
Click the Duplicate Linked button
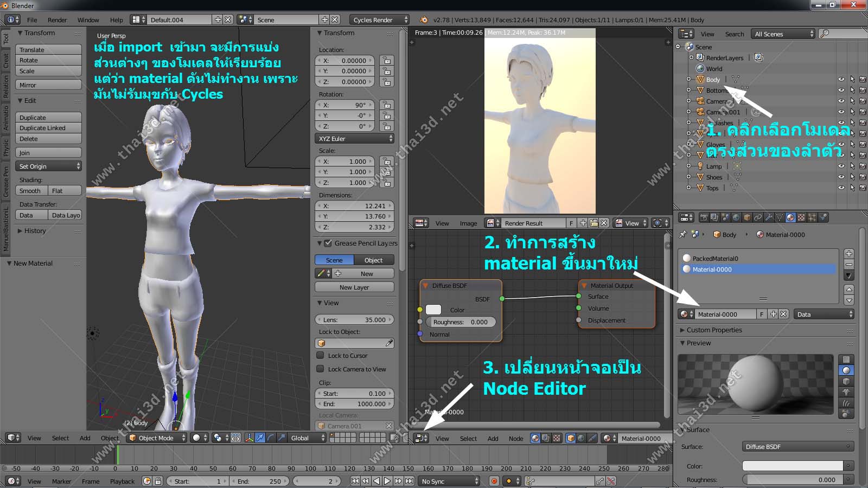coord(49,128)
